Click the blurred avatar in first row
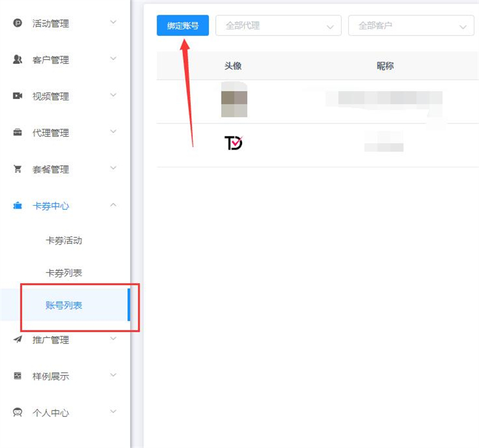The height and width of the screenshot is (448, 479). pyautogui.click(x=234, y=99)
